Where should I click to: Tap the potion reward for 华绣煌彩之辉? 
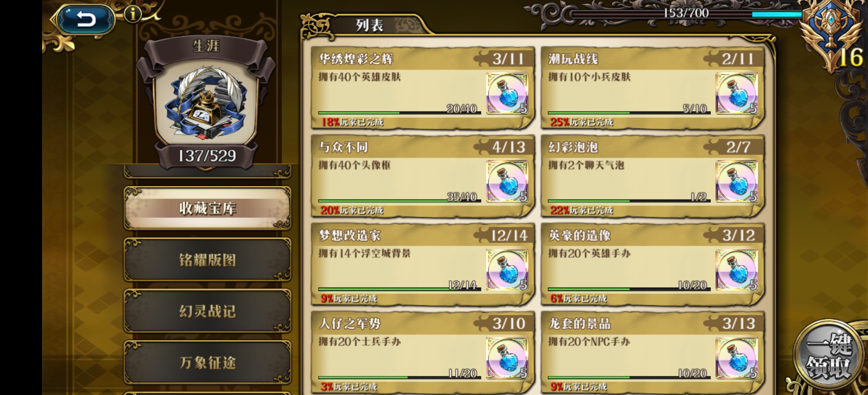[x=507, y=93]
